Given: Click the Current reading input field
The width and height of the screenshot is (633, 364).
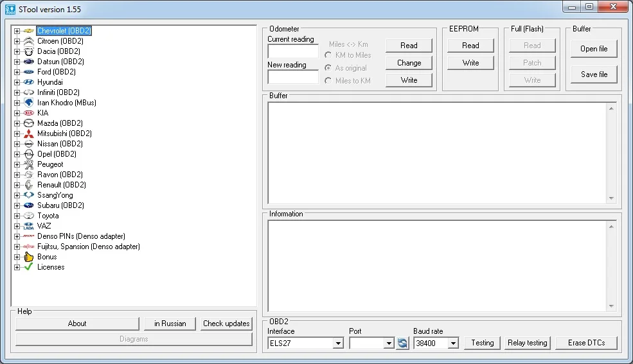Looking at the screenshot, I should coord(293,51).
